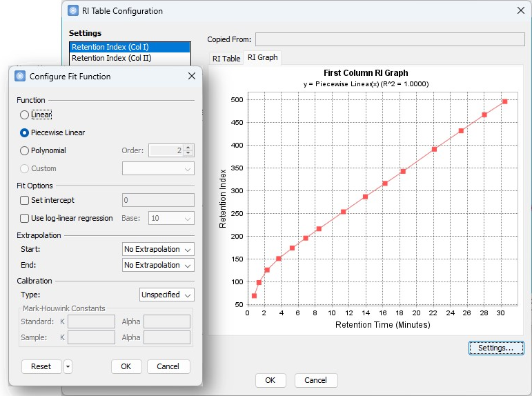Select Piecewise Linear radio button
Screen dimensions: 532x396
pyautogui.click(x=25, y=132)
